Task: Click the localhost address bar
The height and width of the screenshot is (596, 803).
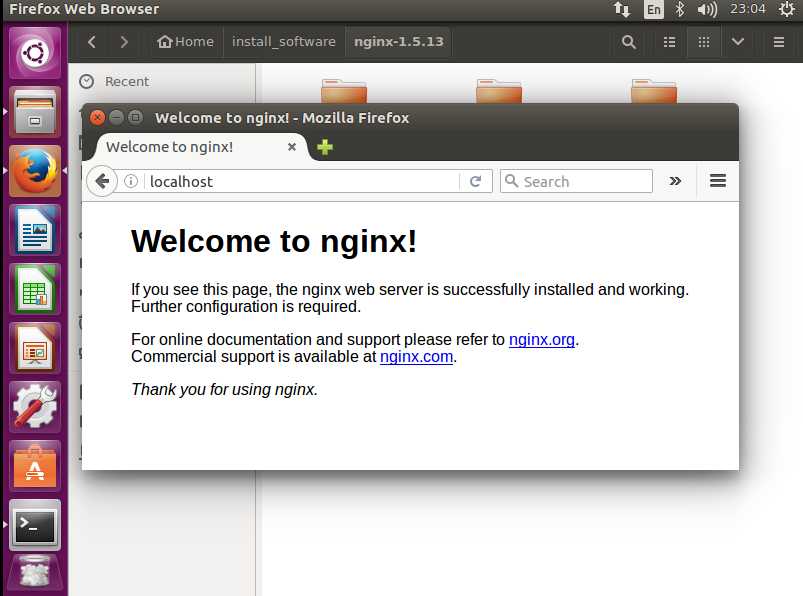Action: click(x=302, y=181)
